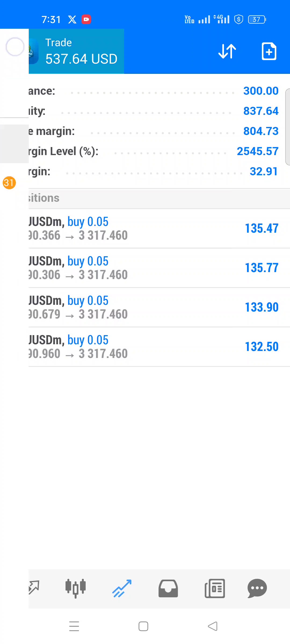This screenshot has height=644, width=290.
Task: Open the News tab icon
Action: pos(215,588)
